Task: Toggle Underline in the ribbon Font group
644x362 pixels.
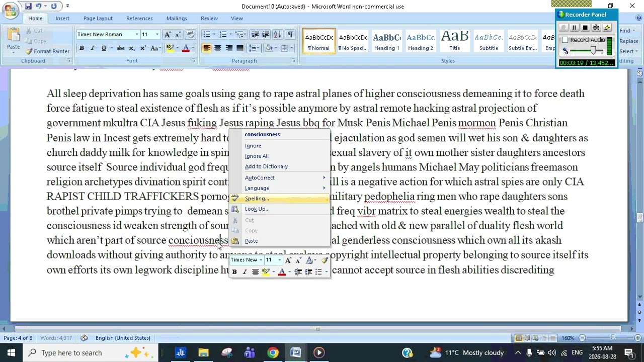Action: point(104,48)
